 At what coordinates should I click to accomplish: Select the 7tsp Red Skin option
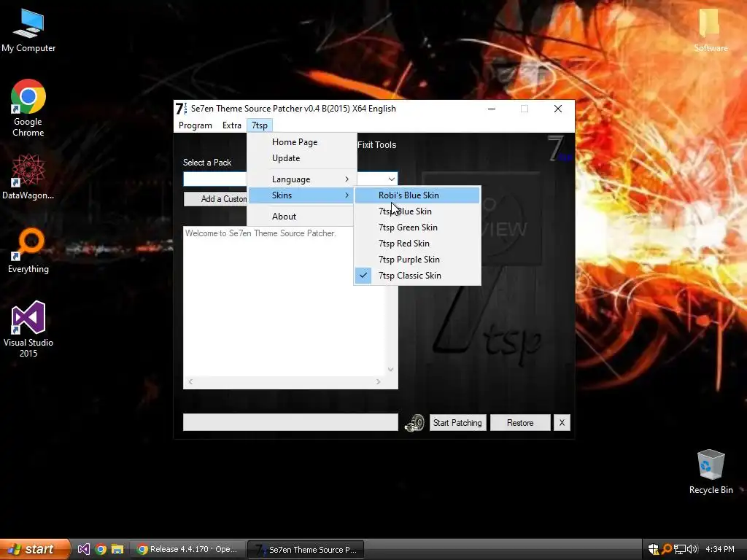tap(417, 244)
